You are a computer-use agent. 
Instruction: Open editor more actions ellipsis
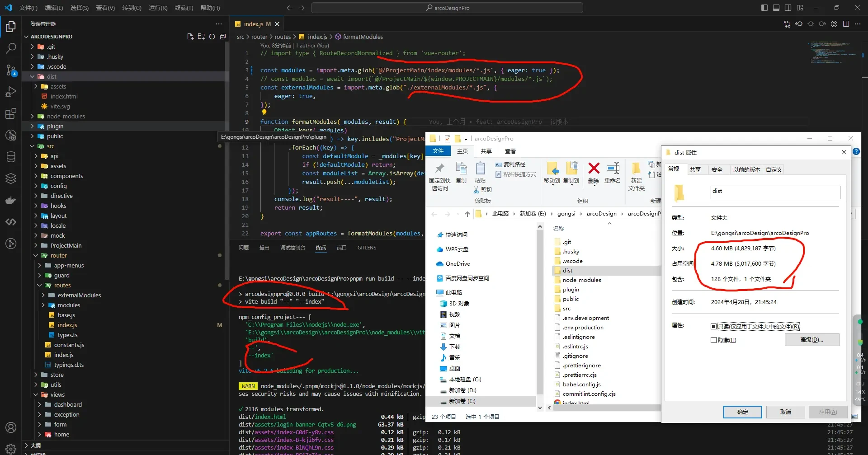tap(858, 24)
